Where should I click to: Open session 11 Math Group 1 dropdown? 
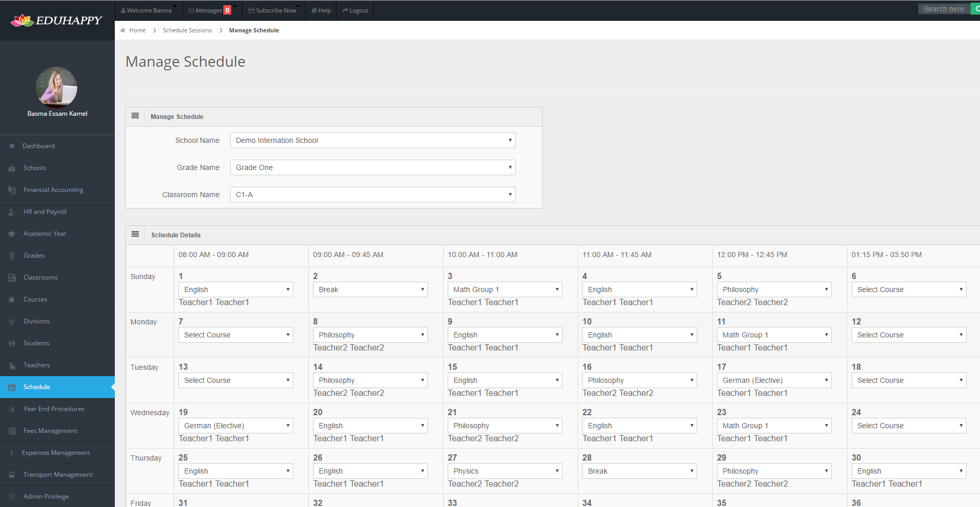point(774,335)
